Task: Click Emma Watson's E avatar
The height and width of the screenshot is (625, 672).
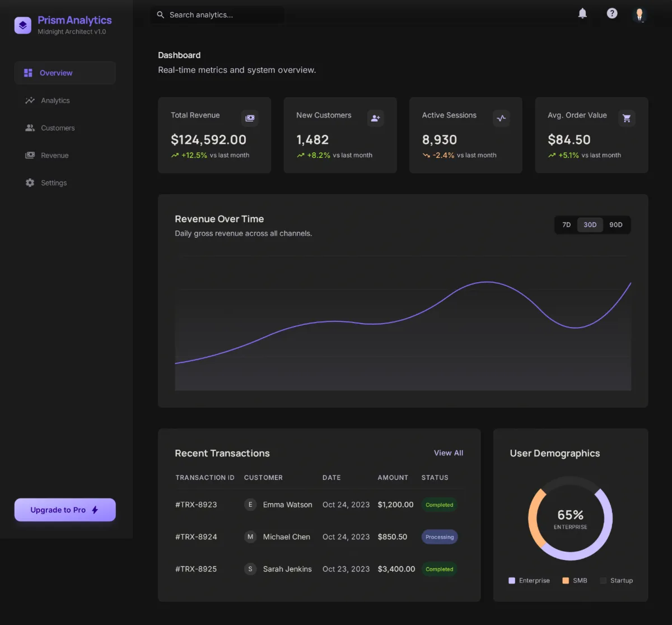Action: pyautogui.click(x=250, y=505)
